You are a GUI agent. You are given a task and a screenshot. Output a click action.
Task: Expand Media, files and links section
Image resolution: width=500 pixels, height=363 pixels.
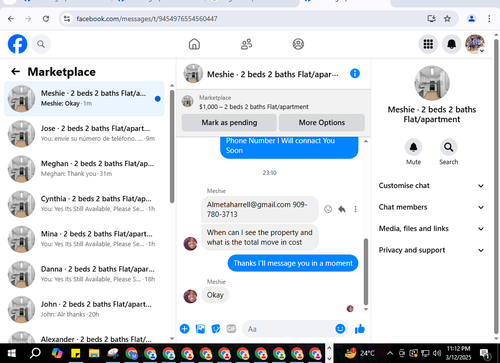pyautogui.click(x=431, y=229)
